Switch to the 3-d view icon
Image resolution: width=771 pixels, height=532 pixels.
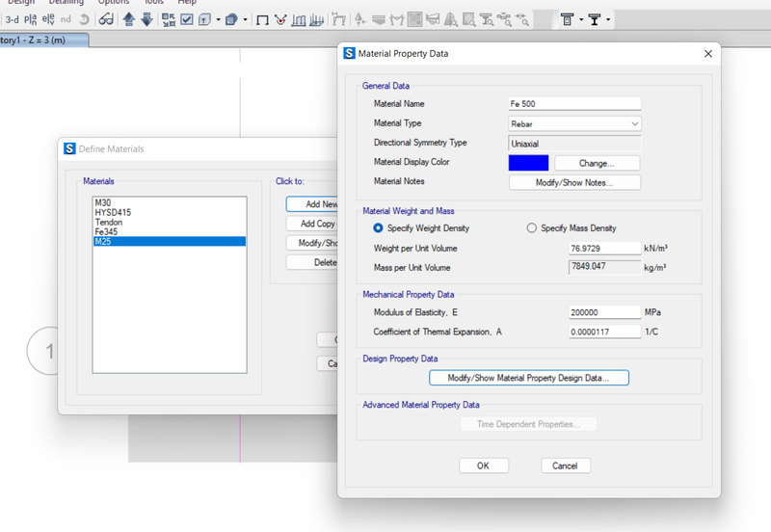[x=12, y=19]
